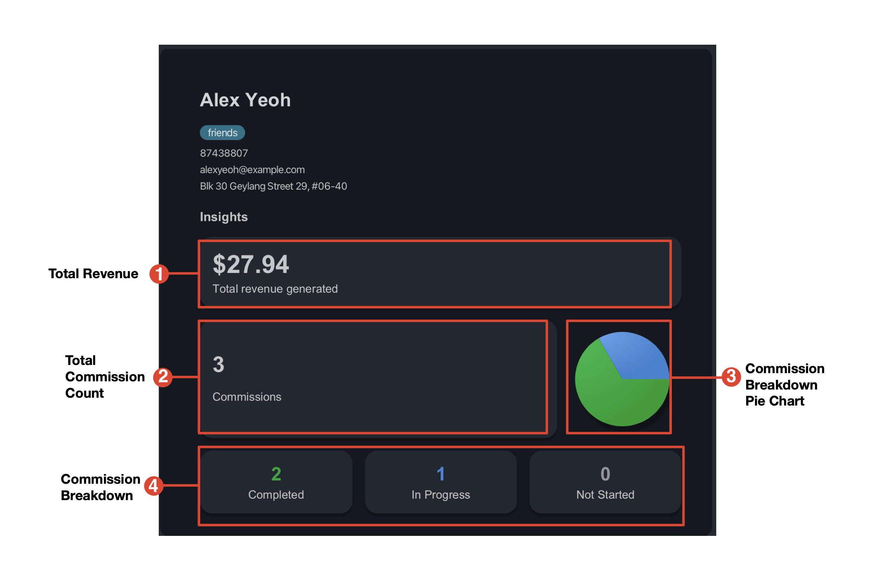Click the email alexyeoh@example.com
Image resolution: width=894 pixels, height=588 pixels.
tap(252, 170)
